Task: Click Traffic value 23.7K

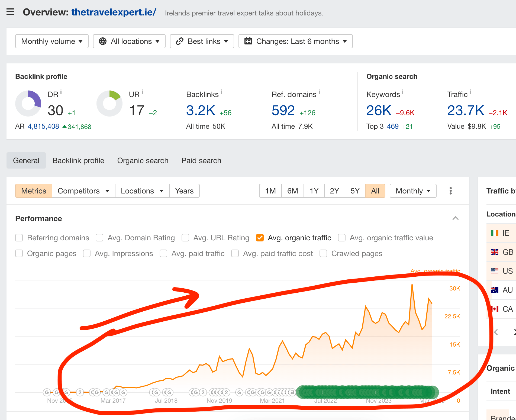Action: pos(466,110)
